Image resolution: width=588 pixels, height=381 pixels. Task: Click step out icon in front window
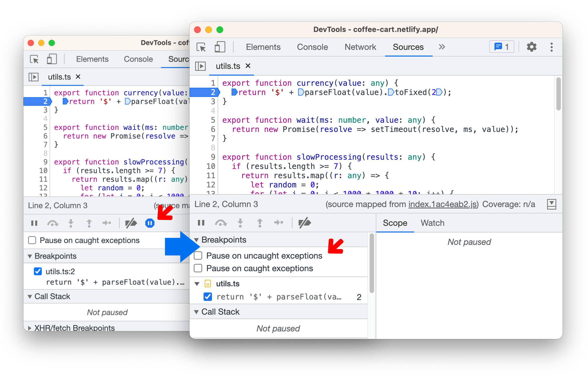(x=260, y=223)
